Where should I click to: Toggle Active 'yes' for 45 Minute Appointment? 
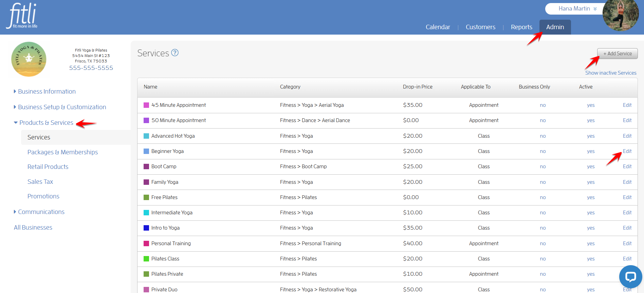pos(591,105)
